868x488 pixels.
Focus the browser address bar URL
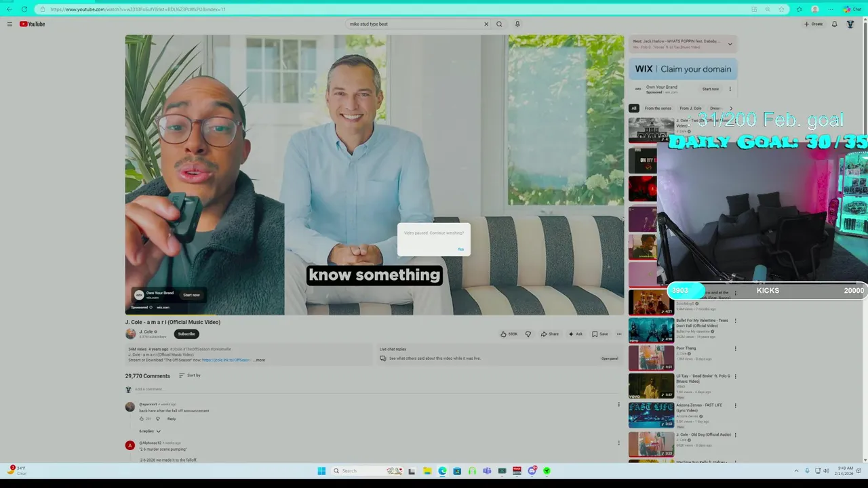138,9
